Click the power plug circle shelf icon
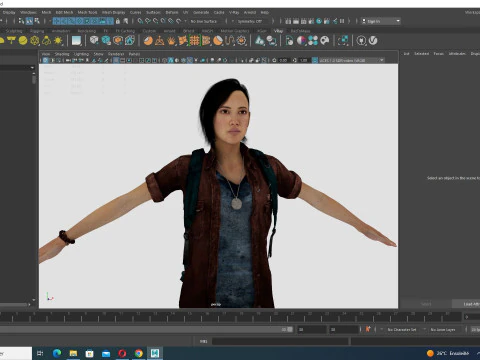The width and height of the screenshot is (480, 360). click(x=361, y=41)
